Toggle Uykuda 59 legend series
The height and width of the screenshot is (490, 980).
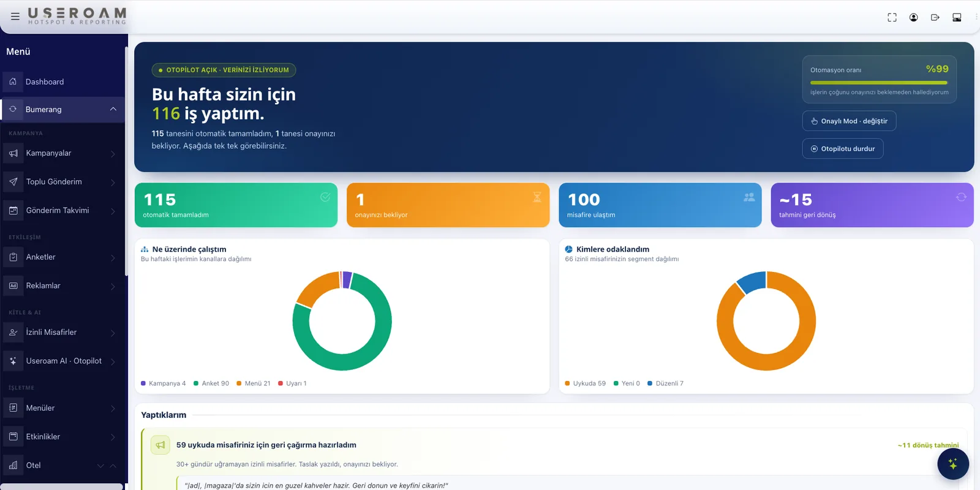coord(586,383)
